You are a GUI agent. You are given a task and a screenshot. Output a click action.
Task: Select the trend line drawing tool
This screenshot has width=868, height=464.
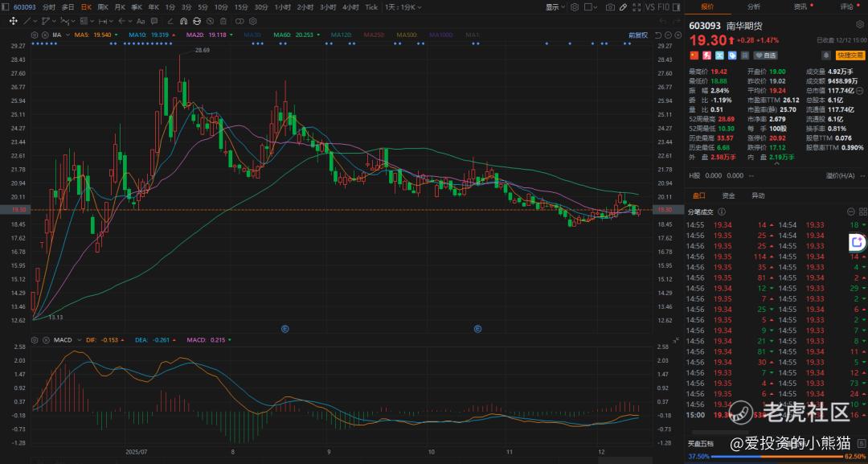pyautogui.click(x=27, y=21)
